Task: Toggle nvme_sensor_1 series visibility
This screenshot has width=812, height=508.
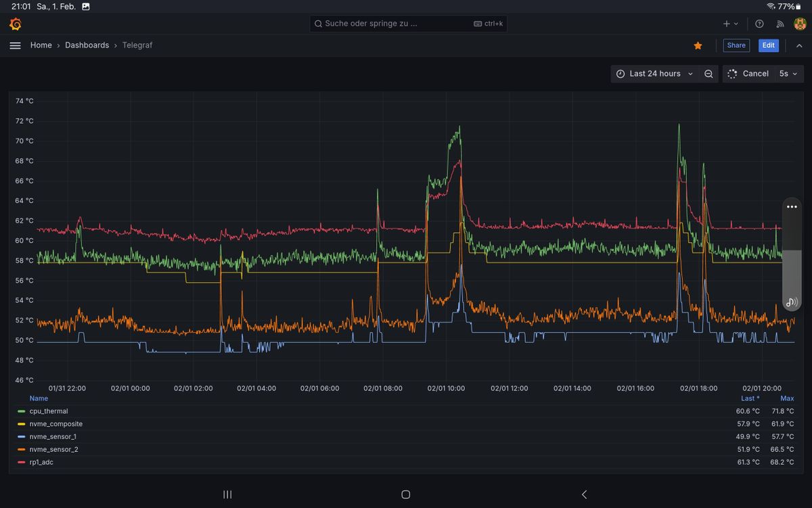Action: (53, 437)
